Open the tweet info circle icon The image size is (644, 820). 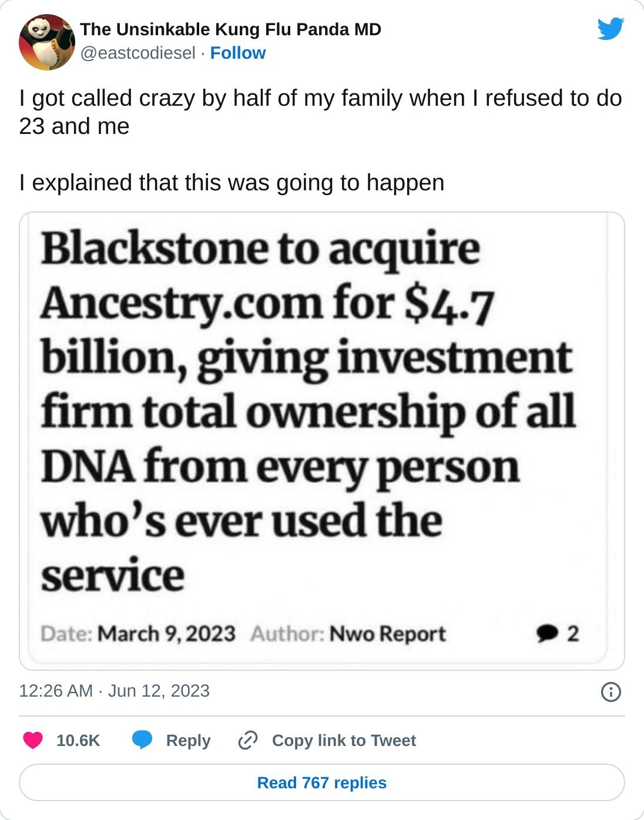(x=611, y=691)
